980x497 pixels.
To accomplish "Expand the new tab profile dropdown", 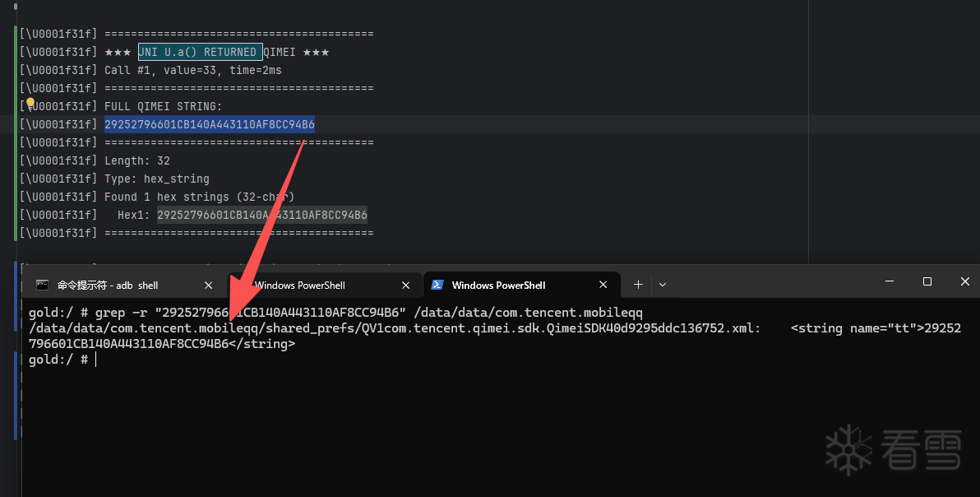I will point(663,285).
